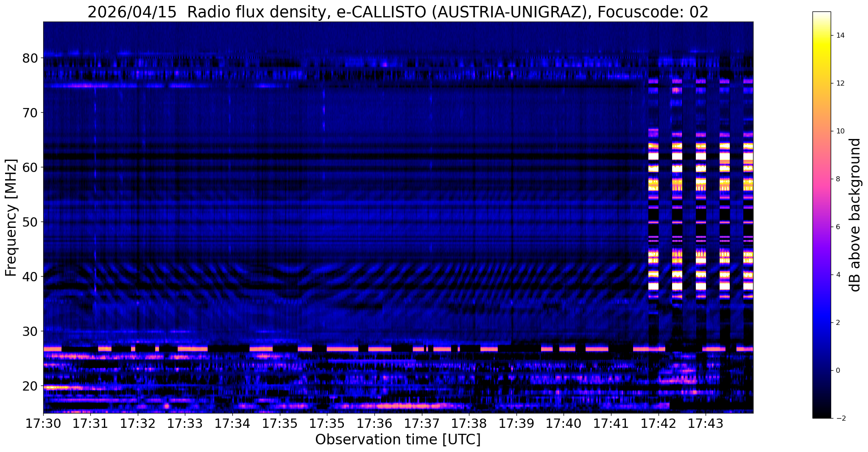This screenshot has height=452, width=868.
Task: Click the 17:32 time tick label
Action: click(138, 424)
